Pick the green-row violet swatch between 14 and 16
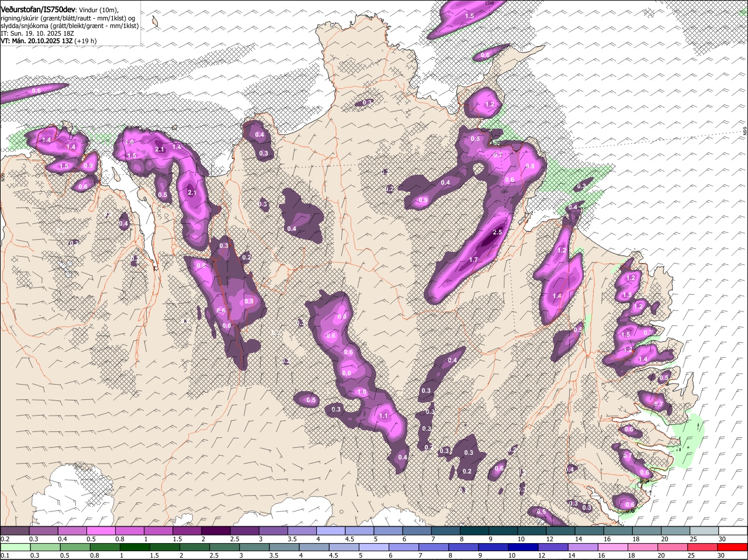Screen dimensions: 748x560 584,547
